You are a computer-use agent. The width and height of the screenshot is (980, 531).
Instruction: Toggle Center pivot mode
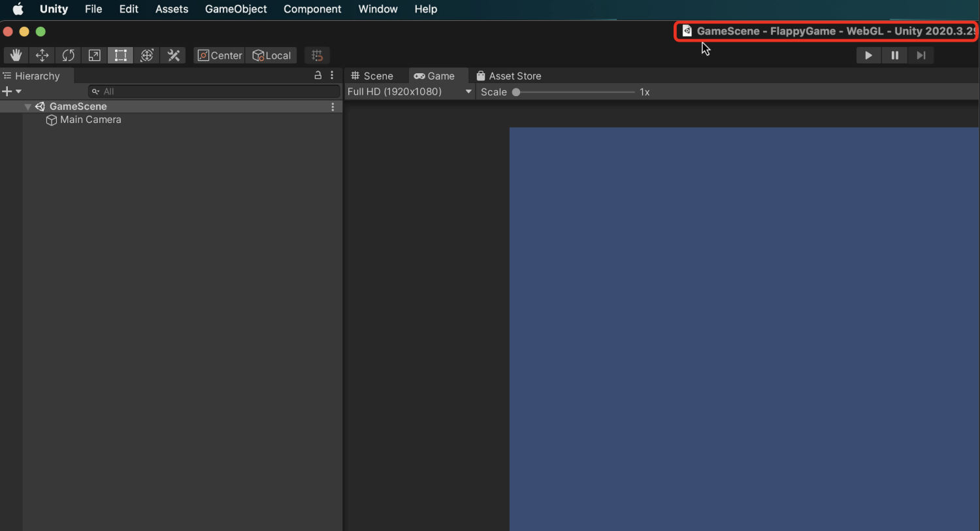(220, 56)
